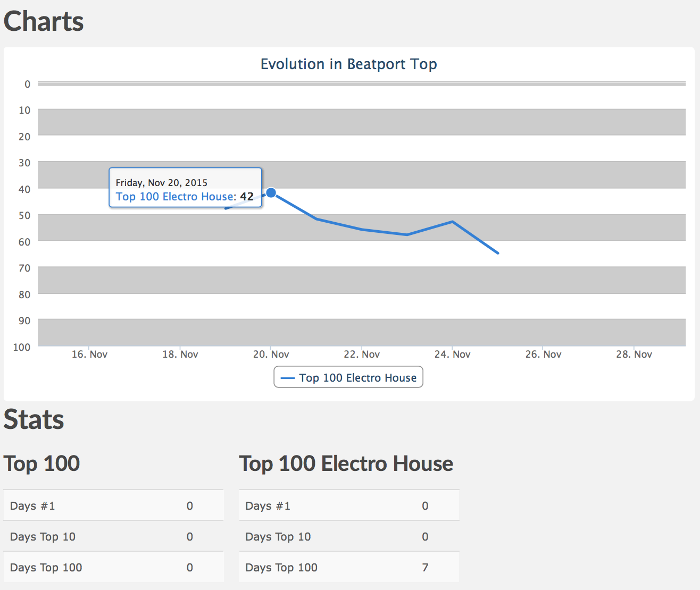This screenshot has height=590, width=700.
Task: Click the 26. Nov x-axis label
Action: pos(543,355)
